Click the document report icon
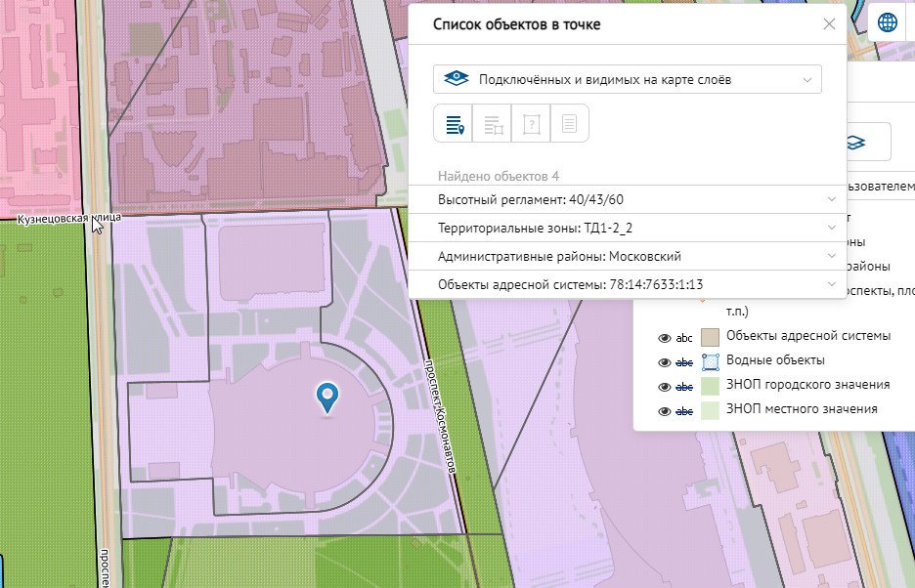Viewport: 915px width, 588px height. (x=570, y=124)
